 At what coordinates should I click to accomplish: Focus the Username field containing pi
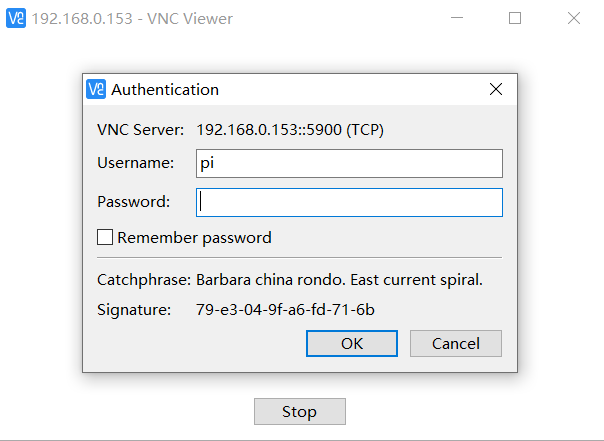(x=349, y=163)
